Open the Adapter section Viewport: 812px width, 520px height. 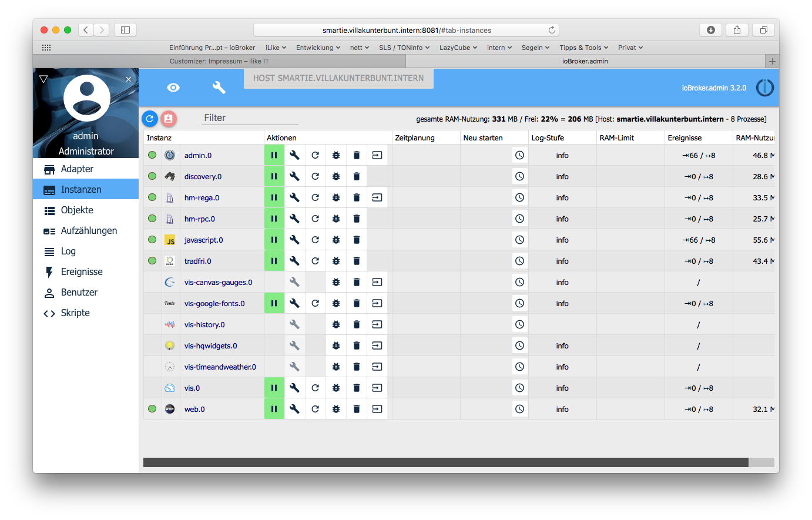86,169
